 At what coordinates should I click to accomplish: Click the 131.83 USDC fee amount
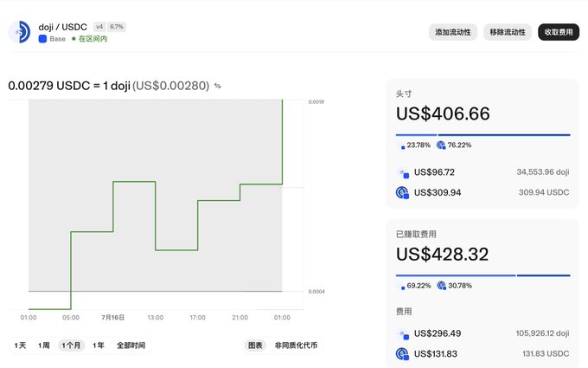(546, 354)
